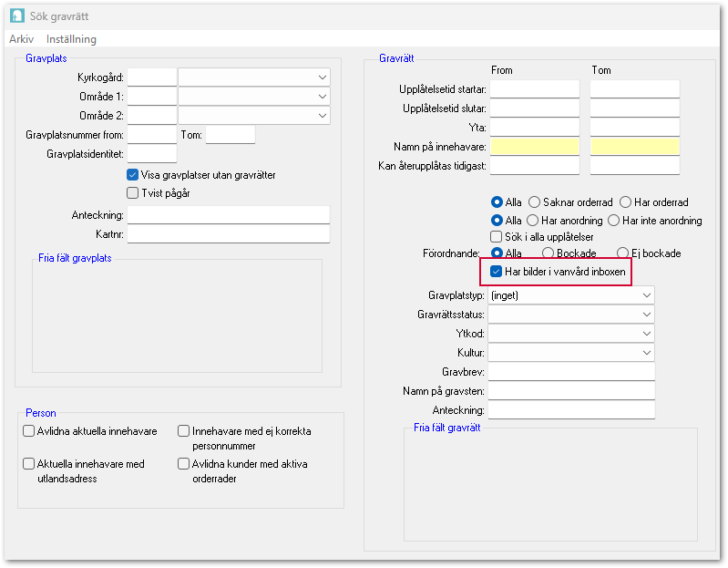Select Bockade under Förordnande

pyautogui.click(x=549, y=253)
